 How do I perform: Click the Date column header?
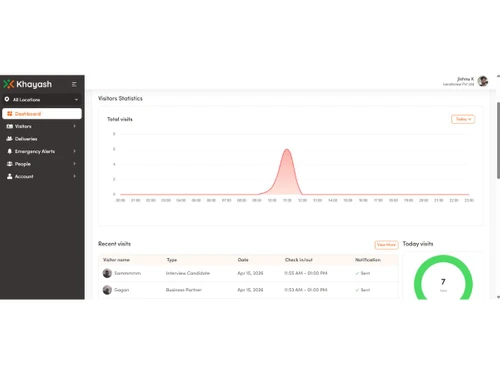click(x=243, y=260)
